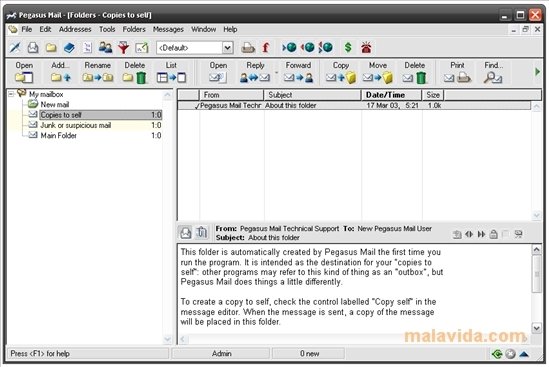Viewport: 549px width, 367px height.
Task: Click globe icon with arrow pointing right
Action: [x=289, y=47]
